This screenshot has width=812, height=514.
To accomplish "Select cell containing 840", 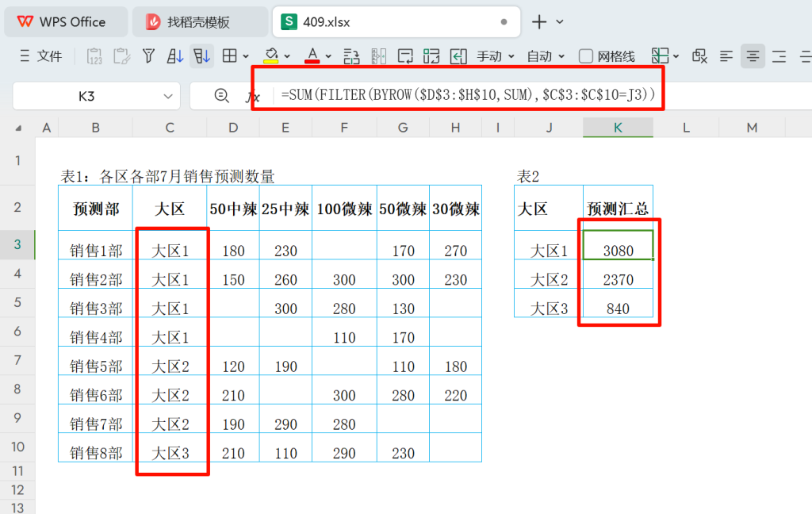I will click(x=618, y=303).
